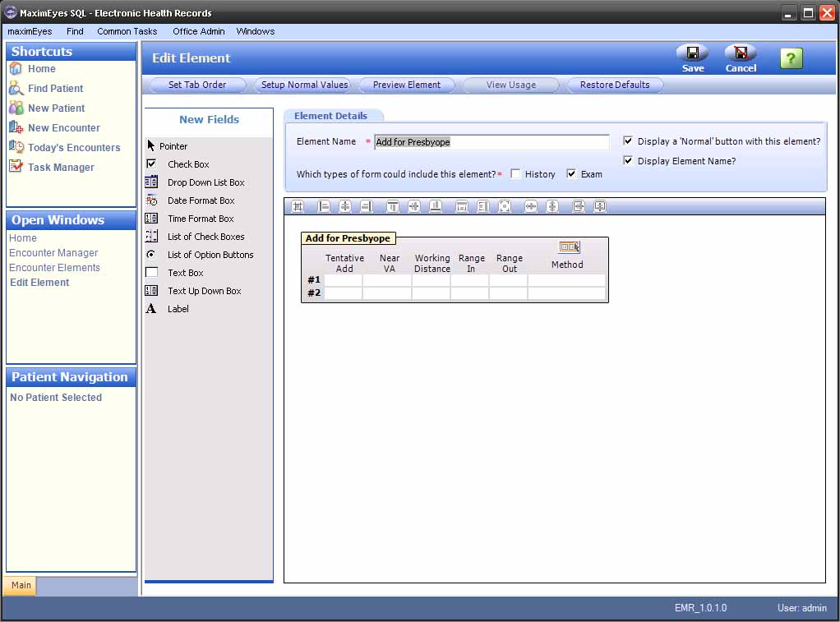Select the Text Box field type
The height and width of the screenshot is (622, 840).
coord(175,273)
